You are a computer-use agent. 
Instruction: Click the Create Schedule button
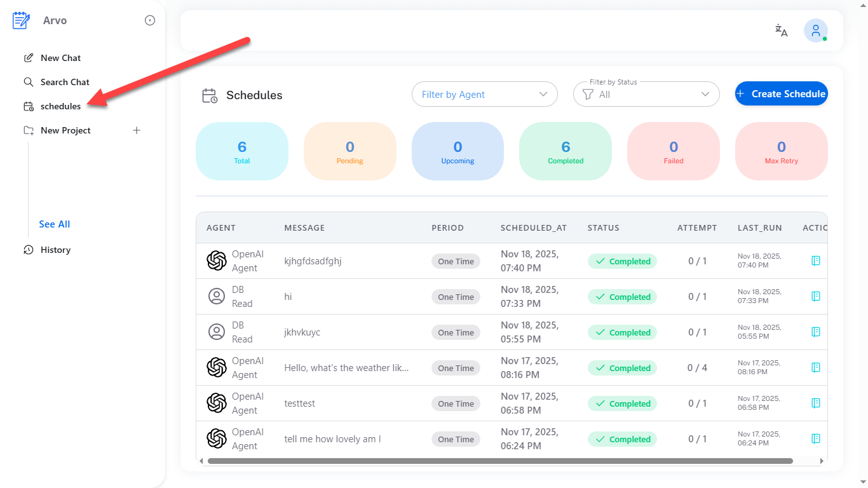coord(781,94)
